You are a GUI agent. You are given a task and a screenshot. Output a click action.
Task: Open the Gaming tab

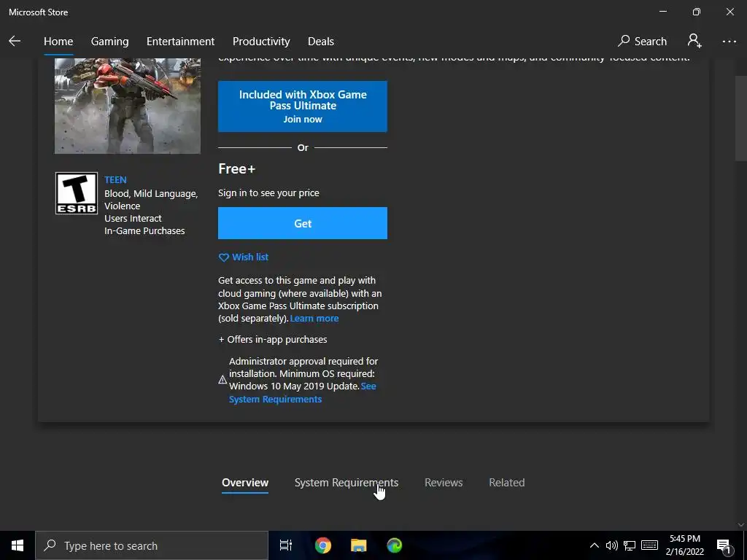coord(109,42)
